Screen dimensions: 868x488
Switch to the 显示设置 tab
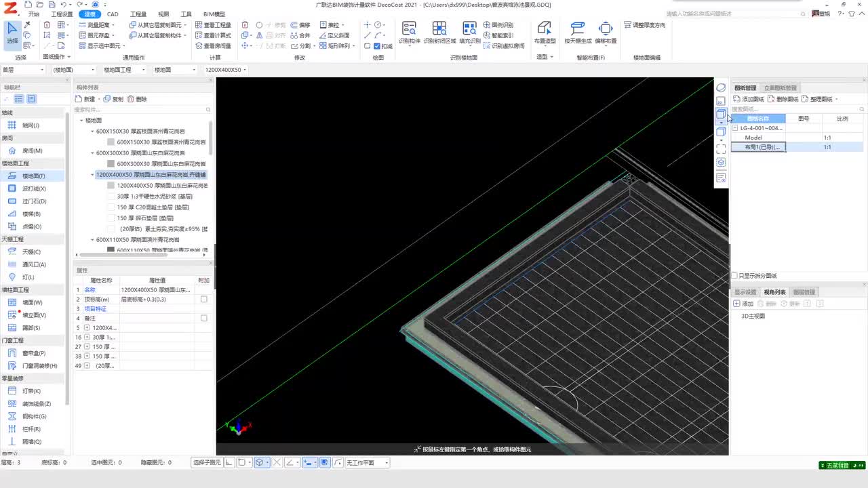pos(745,292)
